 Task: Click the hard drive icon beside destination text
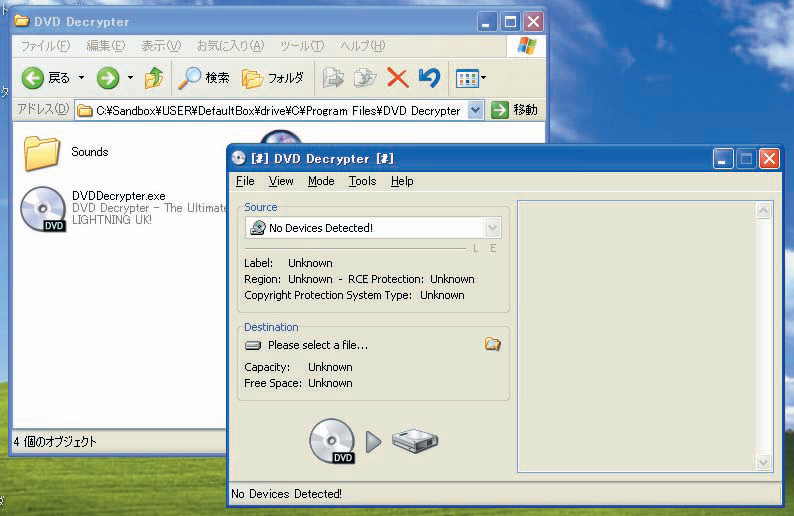(253, 345)
